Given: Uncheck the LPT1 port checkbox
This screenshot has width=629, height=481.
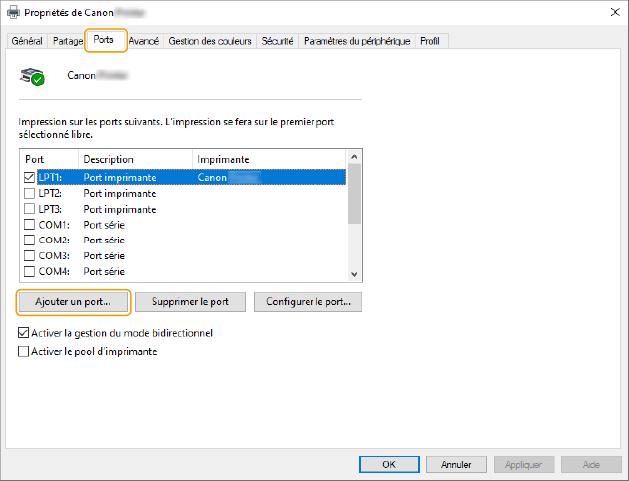Looking at the screenshot, I should pyautogui.click(x=28, y=177).
